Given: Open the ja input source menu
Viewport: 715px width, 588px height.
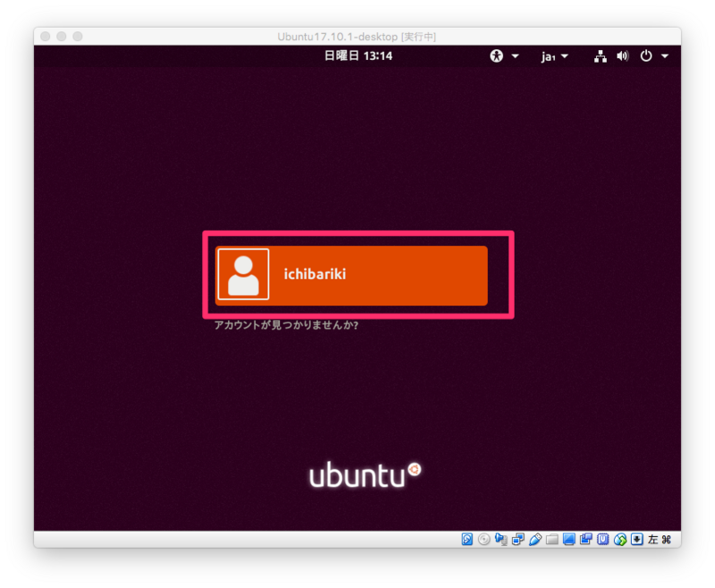Looking at the screenshot, I should point(548,56).
